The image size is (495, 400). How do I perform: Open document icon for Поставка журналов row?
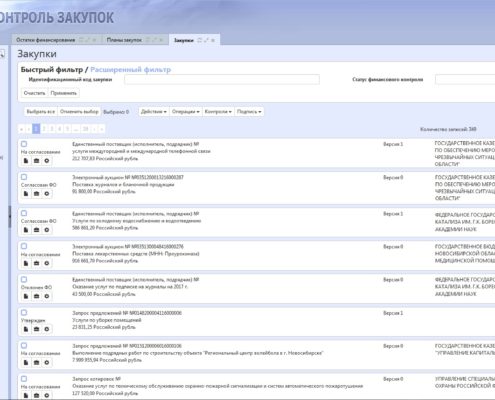tap(26, 194)
